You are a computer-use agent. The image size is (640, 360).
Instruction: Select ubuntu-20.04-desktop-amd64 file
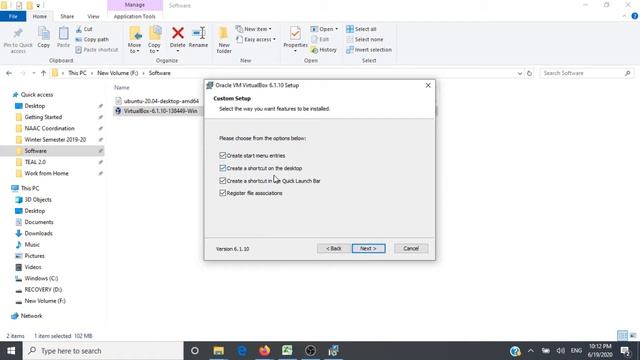[x=161, y=101]
